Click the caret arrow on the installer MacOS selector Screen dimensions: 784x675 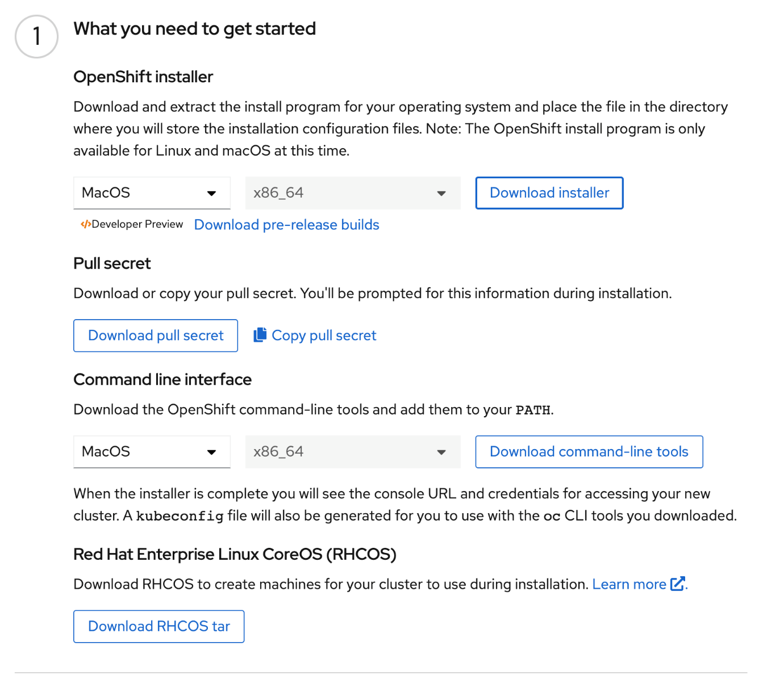point(212,193)
